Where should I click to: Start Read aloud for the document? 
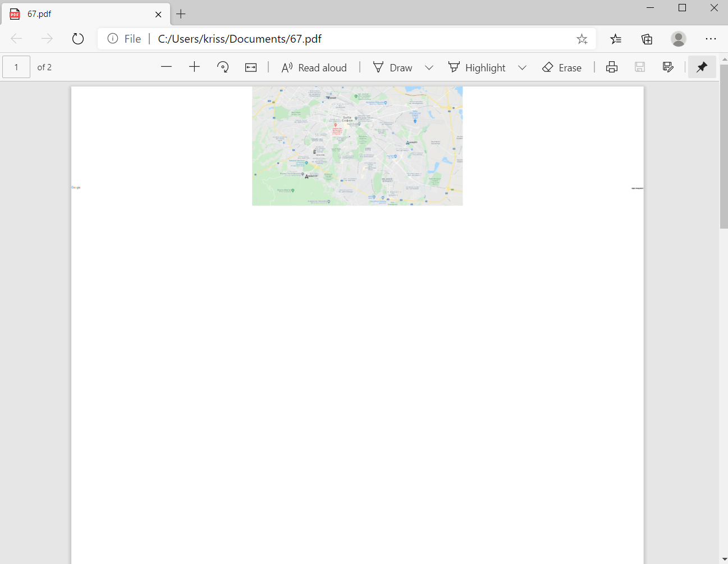[x=314, y=67]
